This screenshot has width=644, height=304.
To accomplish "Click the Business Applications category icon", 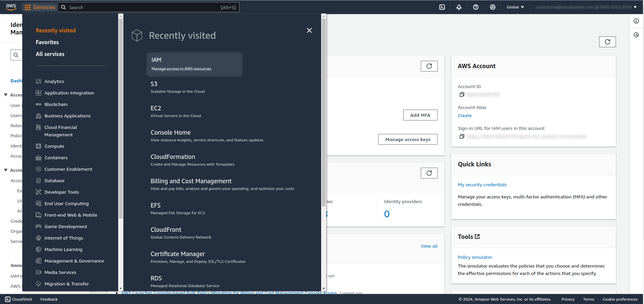I will point(38,116).
